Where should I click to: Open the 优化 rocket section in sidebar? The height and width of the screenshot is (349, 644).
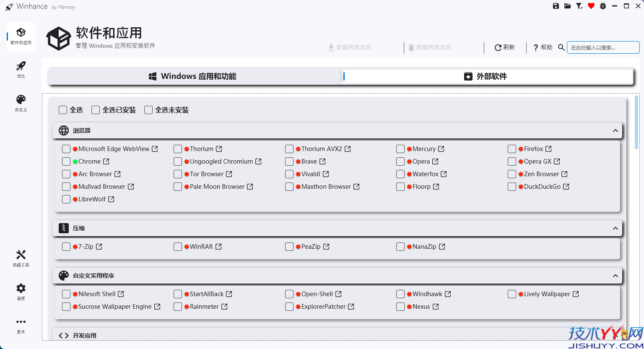[x=21, y=70]
